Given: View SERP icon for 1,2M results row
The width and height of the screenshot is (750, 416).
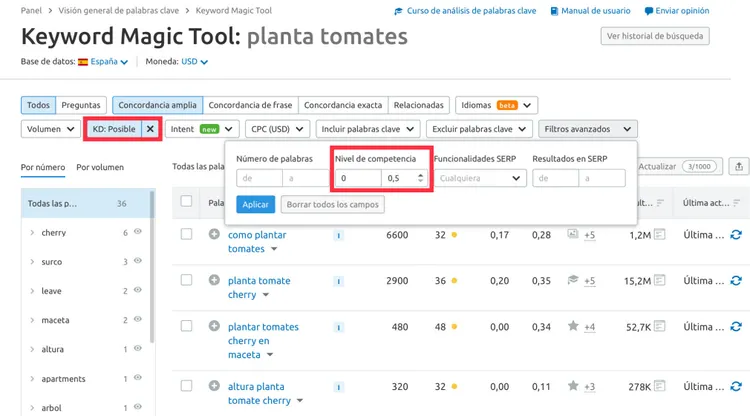Looking at the screenshot, I should pos(660,235).
